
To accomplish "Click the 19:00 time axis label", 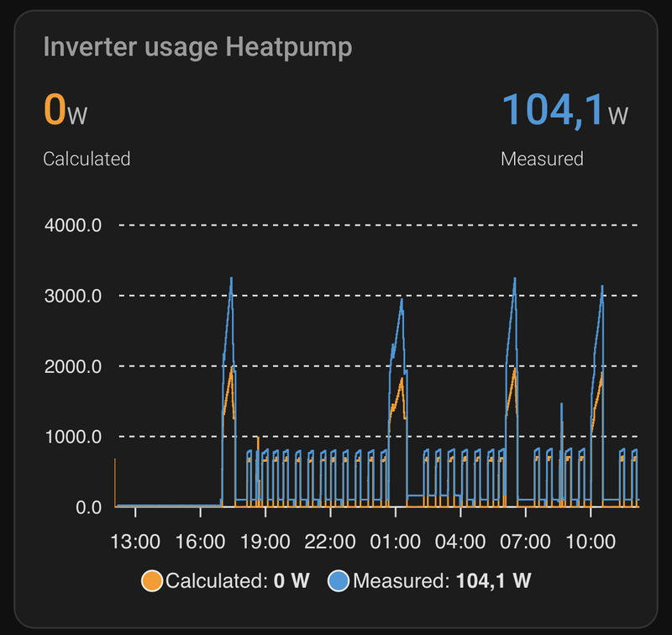I will pyautogui.click(x=265, y=541).
